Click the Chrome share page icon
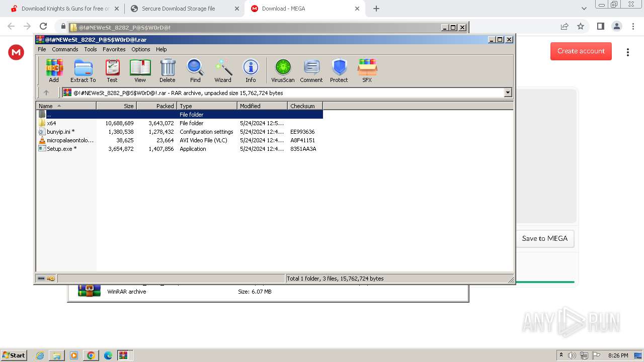Image resolution: width=644 pixels, height=362 pixels. click(565, 26)
